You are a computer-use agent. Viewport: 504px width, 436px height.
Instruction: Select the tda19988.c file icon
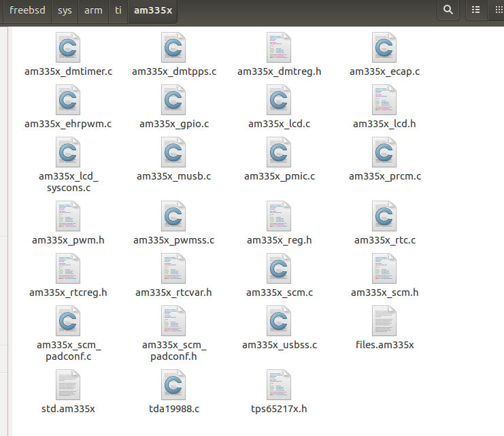(173, 385)
